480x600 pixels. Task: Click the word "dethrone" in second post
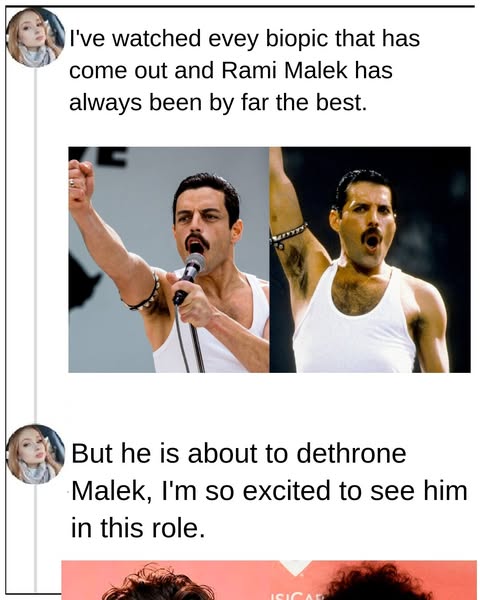351,453
